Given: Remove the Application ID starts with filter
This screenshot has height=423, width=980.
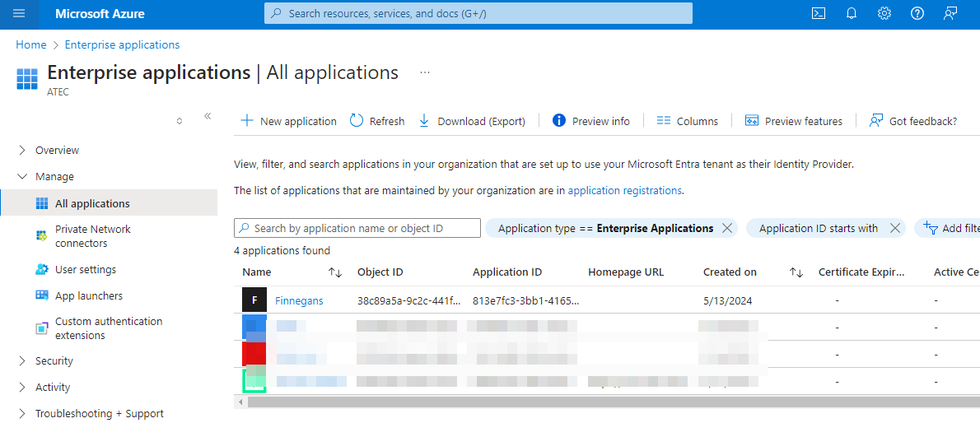Looking at the screenshot, I should point(895,229).
